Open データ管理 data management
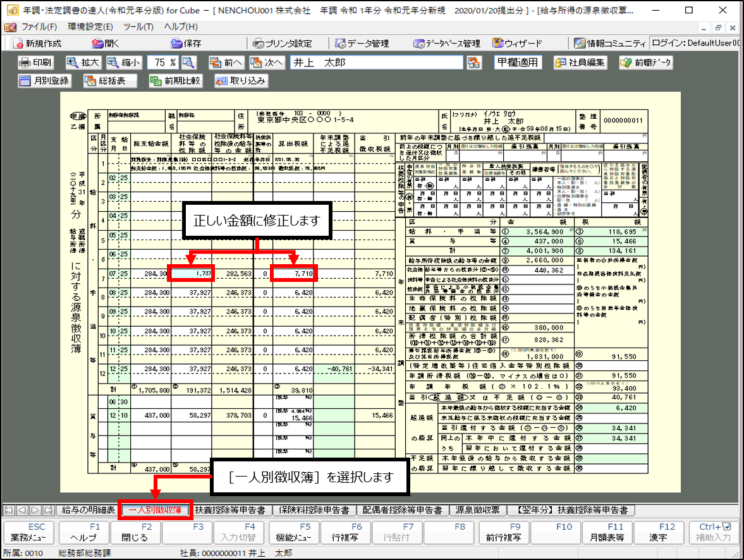Image resolution: width=744 pixels, height=560 pixels. (x=362, y=44)
